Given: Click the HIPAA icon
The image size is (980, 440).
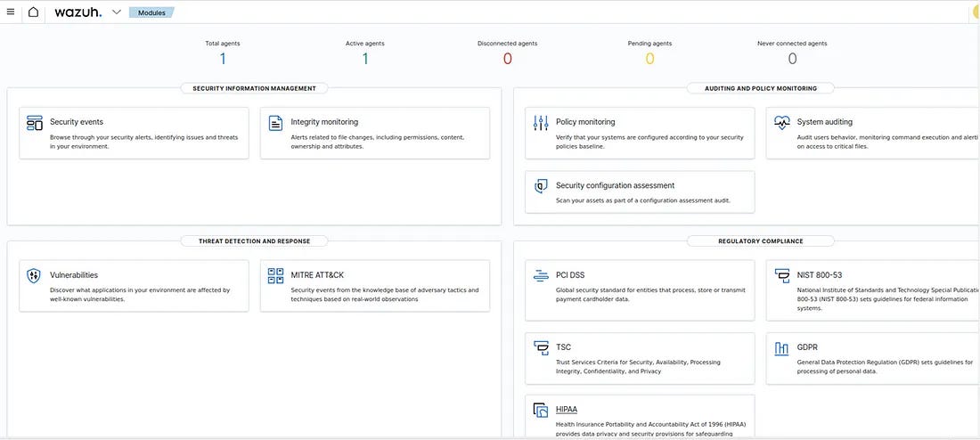Looking at the screenshot, I should pyautogui.click(x=541, y=410).
